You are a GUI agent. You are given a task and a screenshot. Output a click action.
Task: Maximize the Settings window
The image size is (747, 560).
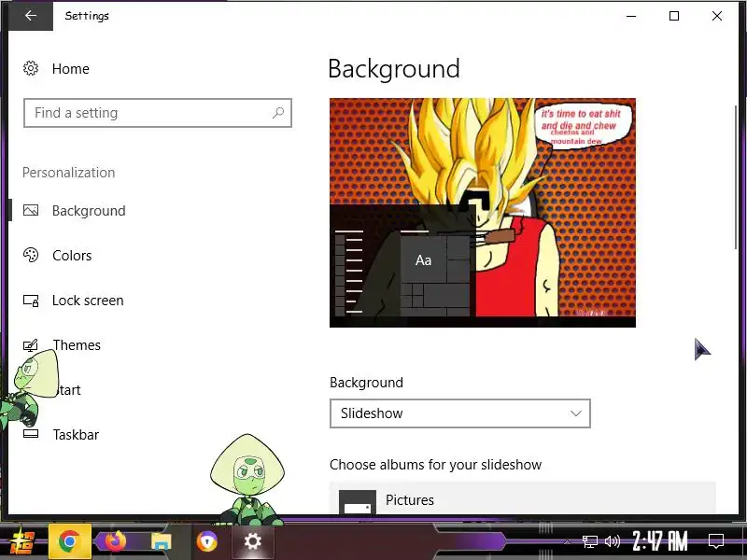point(674,16)
